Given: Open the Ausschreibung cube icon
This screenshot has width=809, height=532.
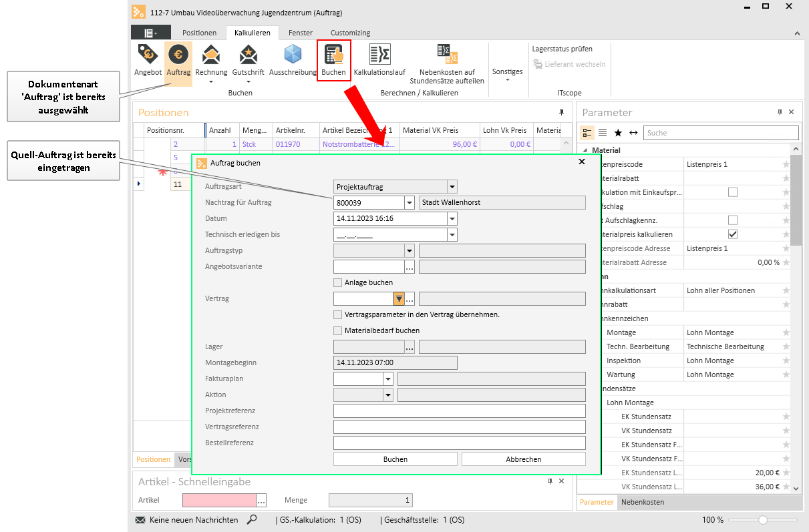Looking at the screenshot, I should click(x=293, y=55).
